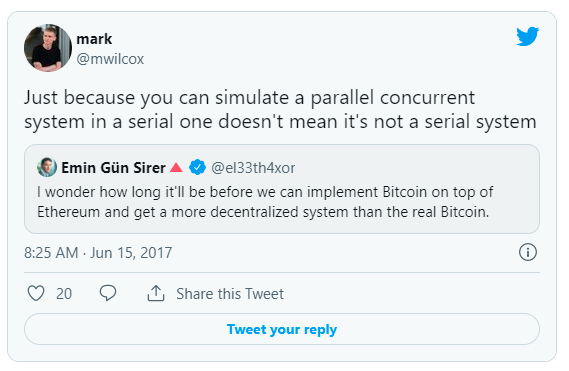
Task: Open the @mwilcox handle link
Action: click(x=110, y=59)
